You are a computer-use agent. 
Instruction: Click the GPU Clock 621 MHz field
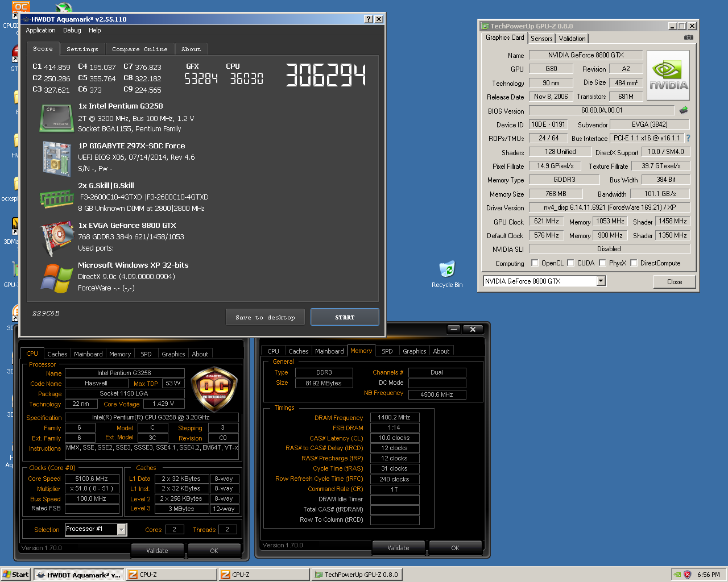point(547,221)
